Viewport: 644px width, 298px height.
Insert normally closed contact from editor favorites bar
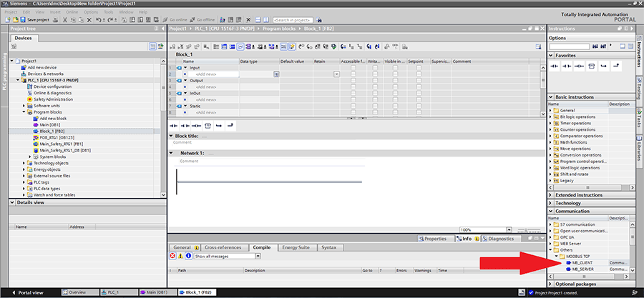pyautogui.click(x=185, y=126)
